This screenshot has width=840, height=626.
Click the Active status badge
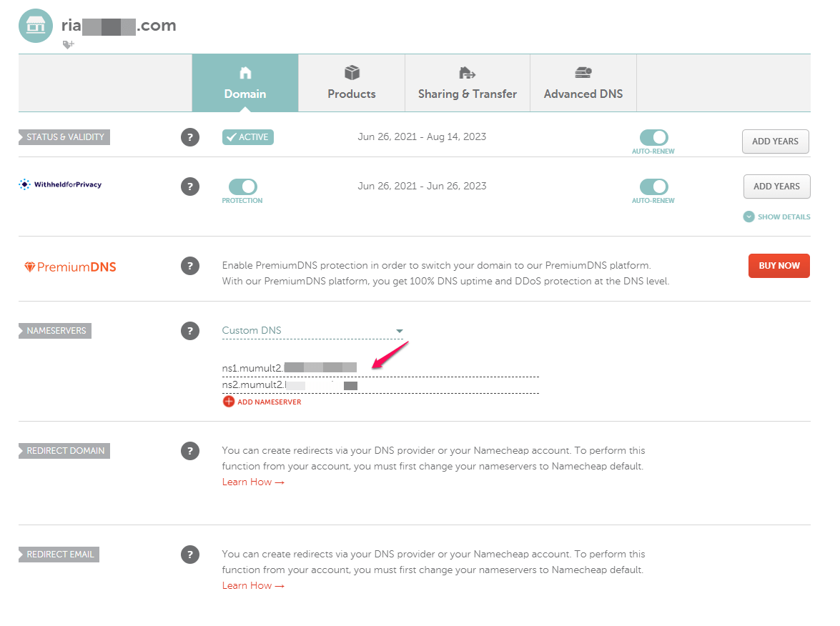click(x=247, y=137)
